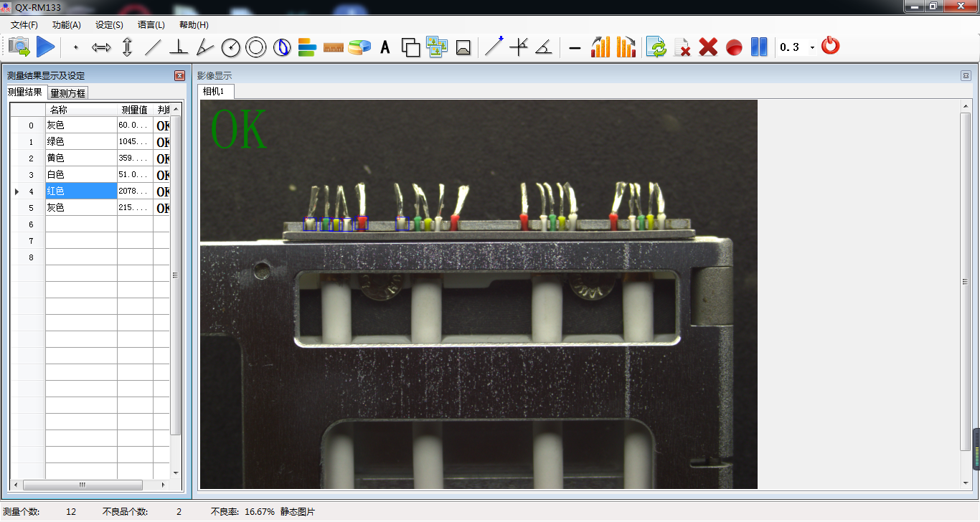Open the 0.3 value dropdown

812,48
